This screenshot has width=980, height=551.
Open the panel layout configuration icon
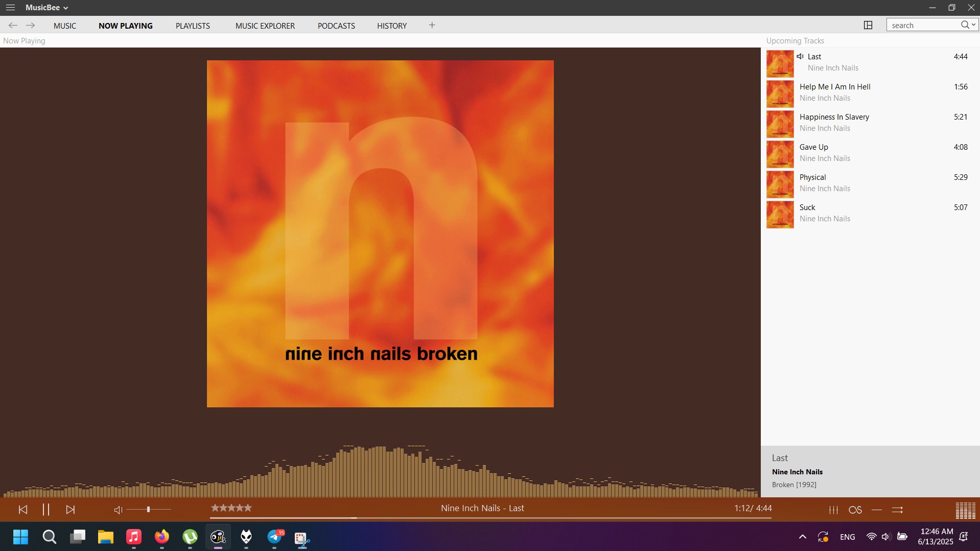pyautogui.click(x=868, y=25)
